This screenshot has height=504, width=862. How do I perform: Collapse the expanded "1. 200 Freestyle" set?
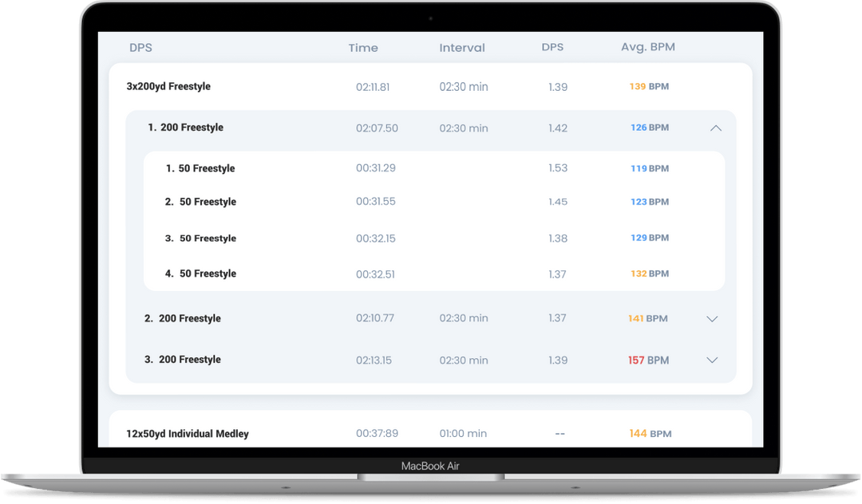point(714,128)
